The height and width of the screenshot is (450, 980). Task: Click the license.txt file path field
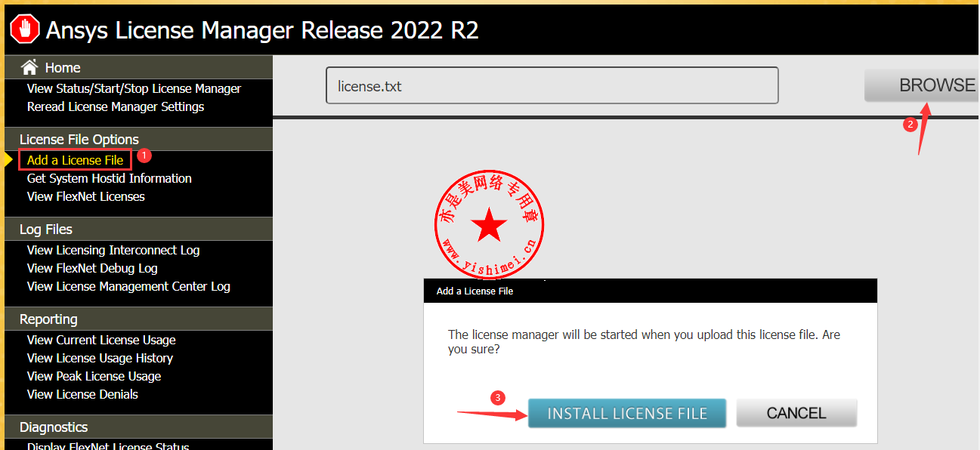point(552,85)
